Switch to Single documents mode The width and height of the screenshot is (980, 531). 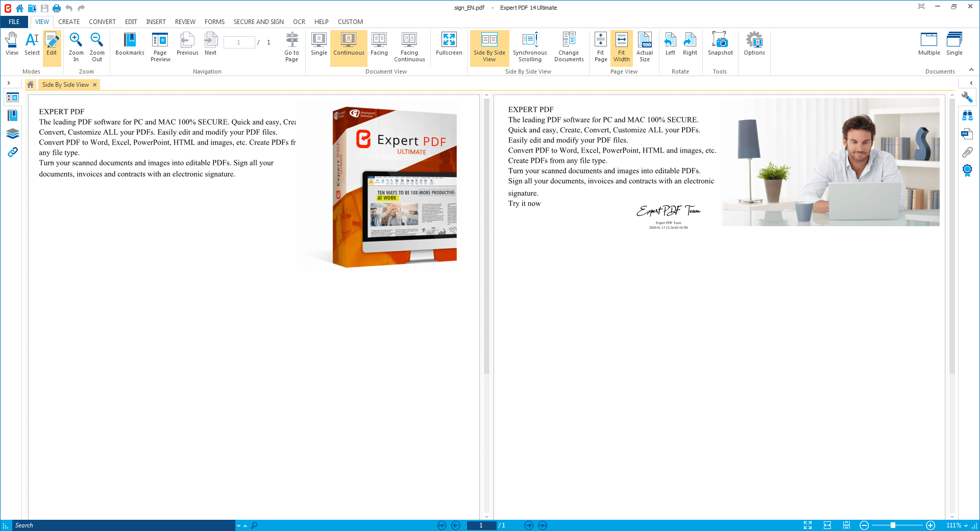coord(954,44)
